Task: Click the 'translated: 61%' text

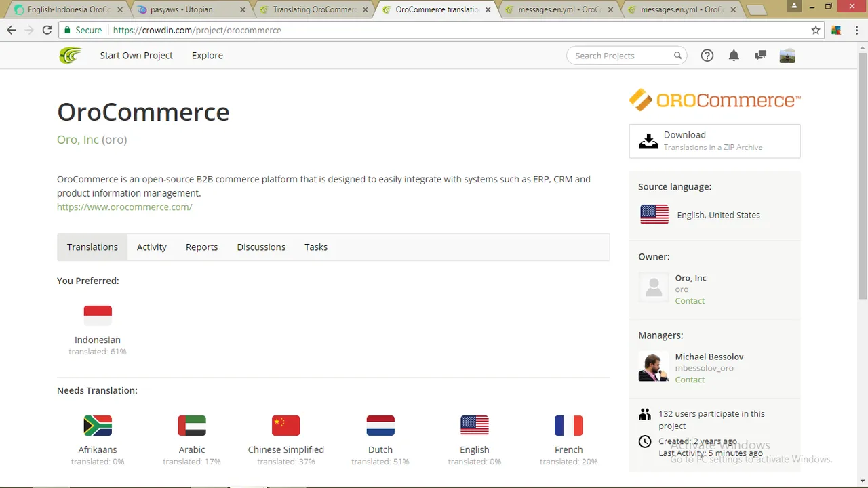Action: pos(98,352)
